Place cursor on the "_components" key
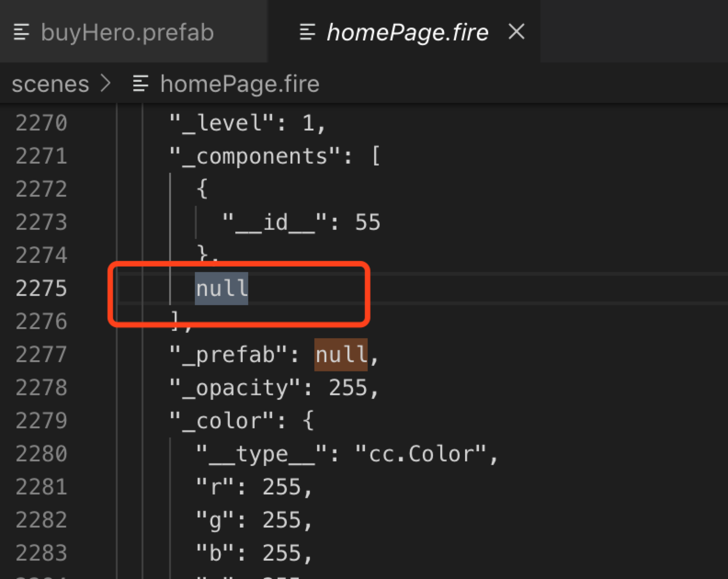Screen dimensions: 728x579 coord(262,156)
